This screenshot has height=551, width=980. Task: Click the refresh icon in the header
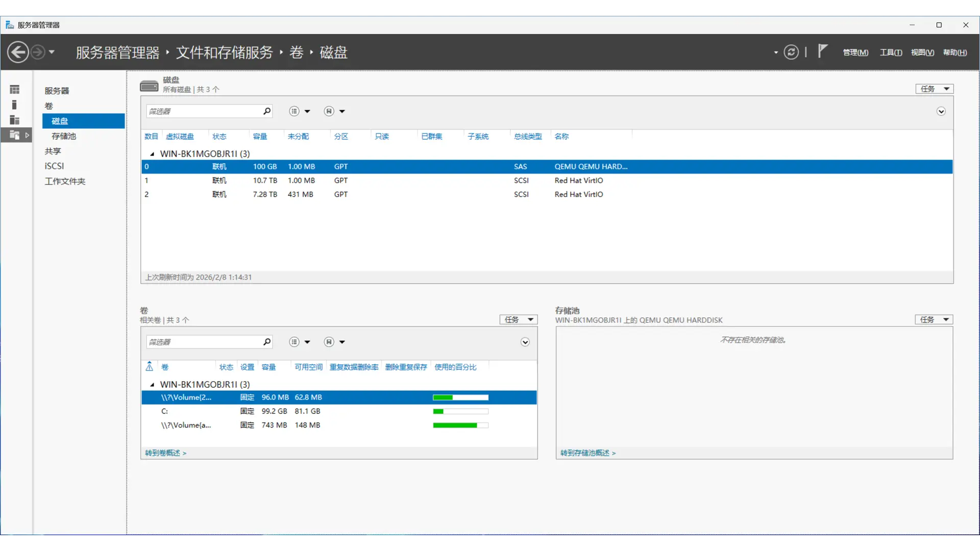[x=791, y=52]
